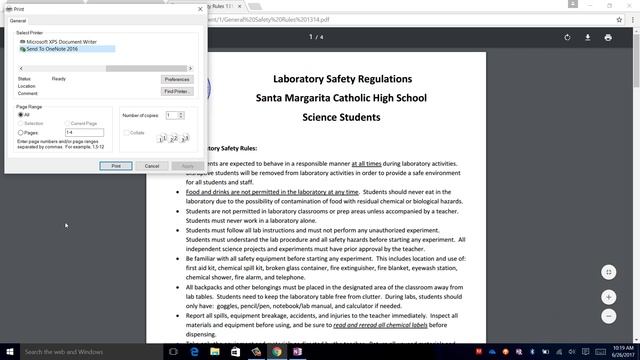The height and width of the screenshot is (360, 640).
Task: Cancel the Print dialog
Action: [152, 166]
